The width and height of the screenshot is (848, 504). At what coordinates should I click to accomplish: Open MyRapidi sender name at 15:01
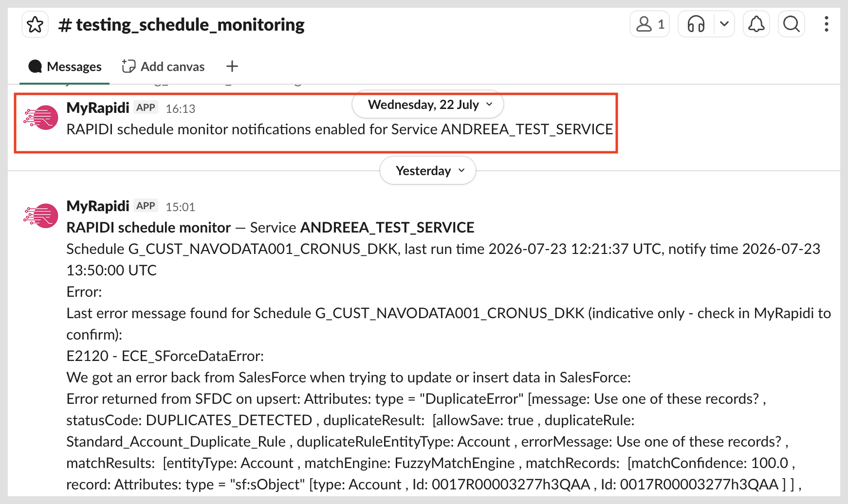click(x=98, y=206)
